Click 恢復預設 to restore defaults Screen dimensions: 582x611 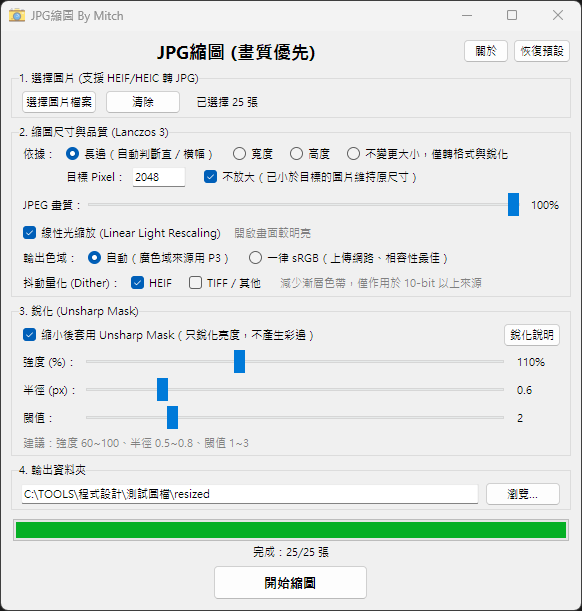542,51
